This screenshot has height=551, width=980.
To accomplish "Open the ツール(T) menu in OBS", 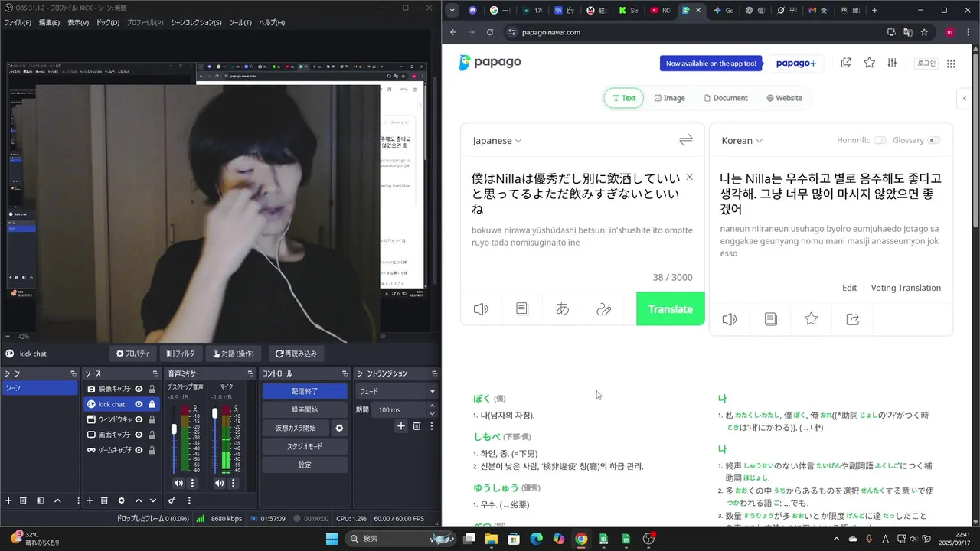I will [239, 22].
